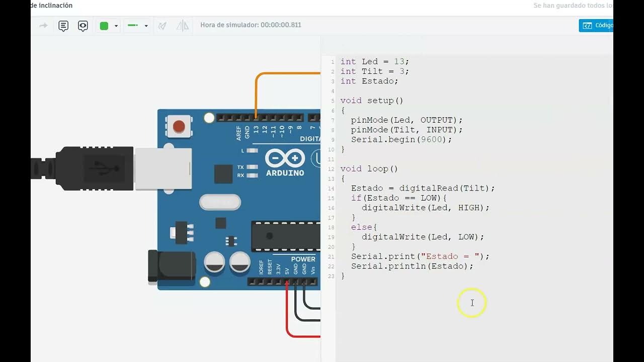Viewport: 644px width, 362px height.
Task: Click line 'pinMode(Led, OUTPUT);'
Action: click(407, 120)
